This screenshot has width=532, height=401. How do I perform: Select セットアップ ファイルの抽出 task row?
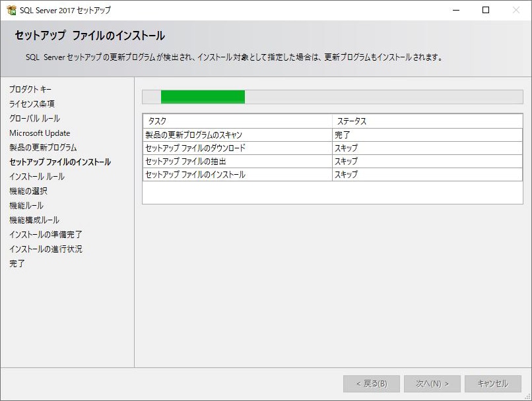[x=333, y=162]
